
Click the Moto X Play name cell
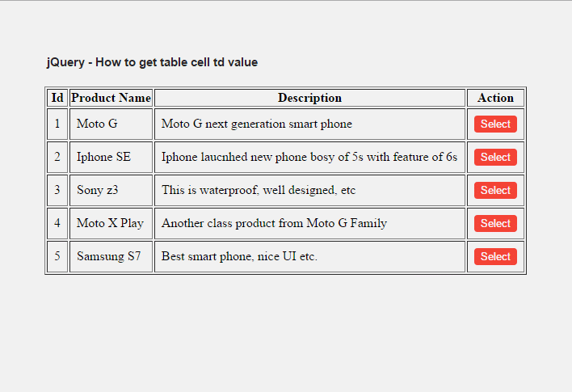[110, 223]
